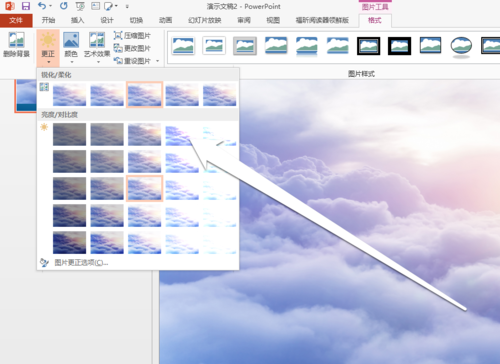Switch to the Insert (插入) ribbon tab
Image resolution: width=500 pixels, height=364 pixels.
pyautogui.click(x=77, y=20)
